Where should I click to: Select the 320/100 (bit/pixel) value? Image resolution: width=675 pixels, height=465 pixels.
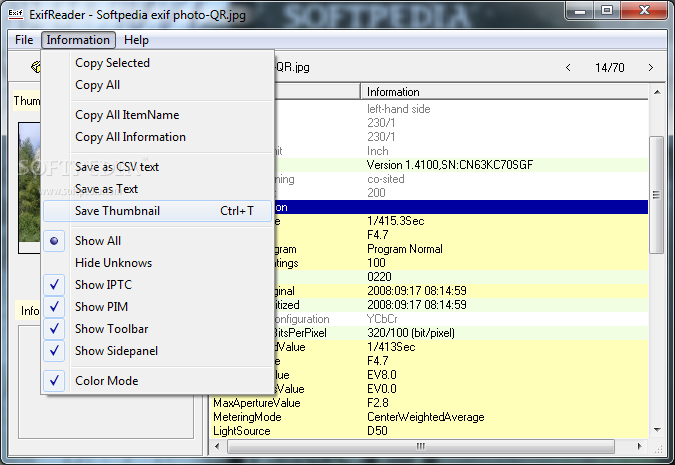click(411, 333)
